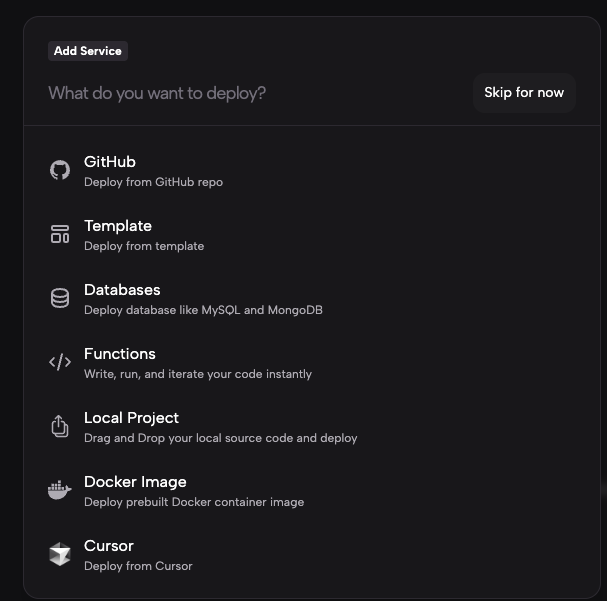This screenshot has height=601, width=607.
Task: Select the Local Project option title
Action: click(x=131, y=418)
